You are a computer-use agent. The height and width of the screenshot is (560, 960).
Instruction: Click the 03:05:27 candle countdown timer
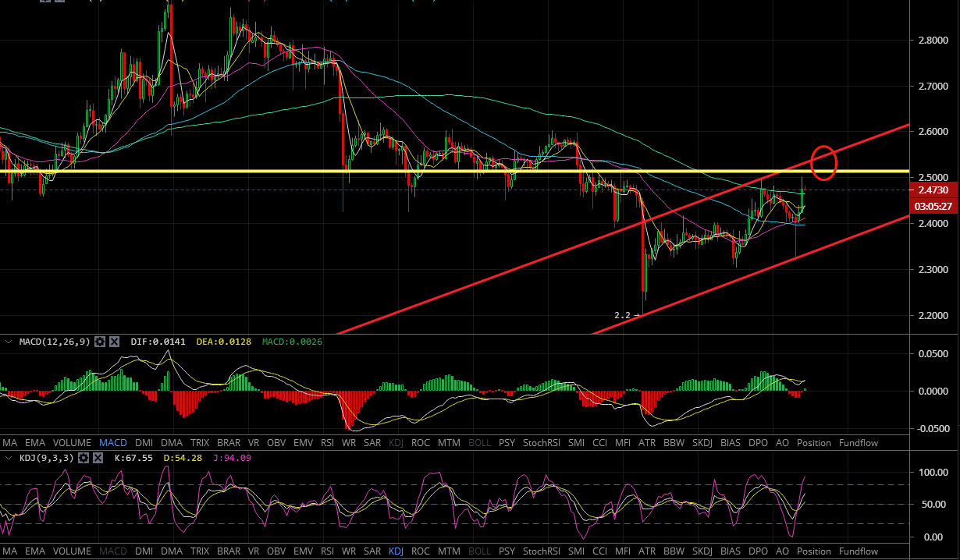[x=933, y=206]
